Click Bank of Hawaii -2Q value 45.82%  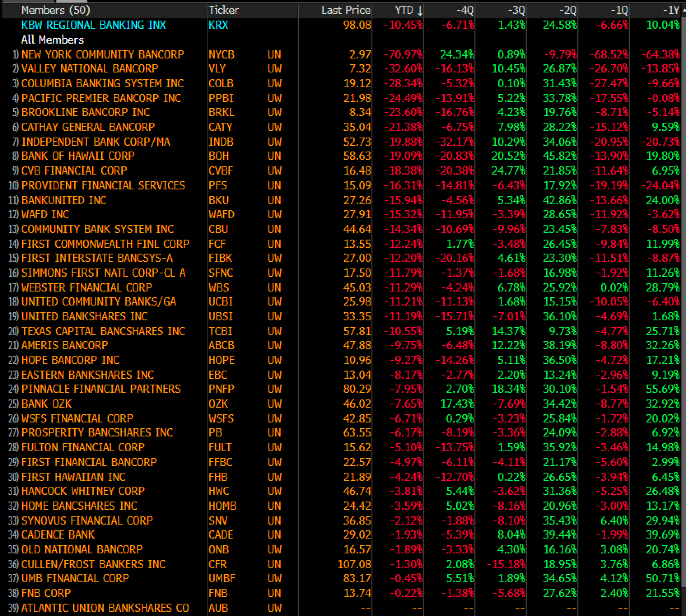pyautogui.click(x=560, y=156)
